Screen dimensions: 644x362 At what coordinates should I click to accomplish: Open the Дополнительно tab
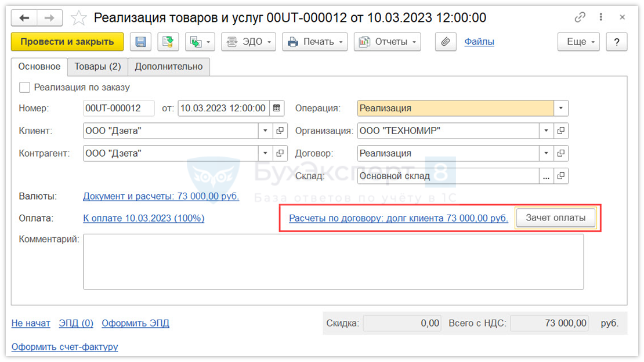tap(169, 67)
